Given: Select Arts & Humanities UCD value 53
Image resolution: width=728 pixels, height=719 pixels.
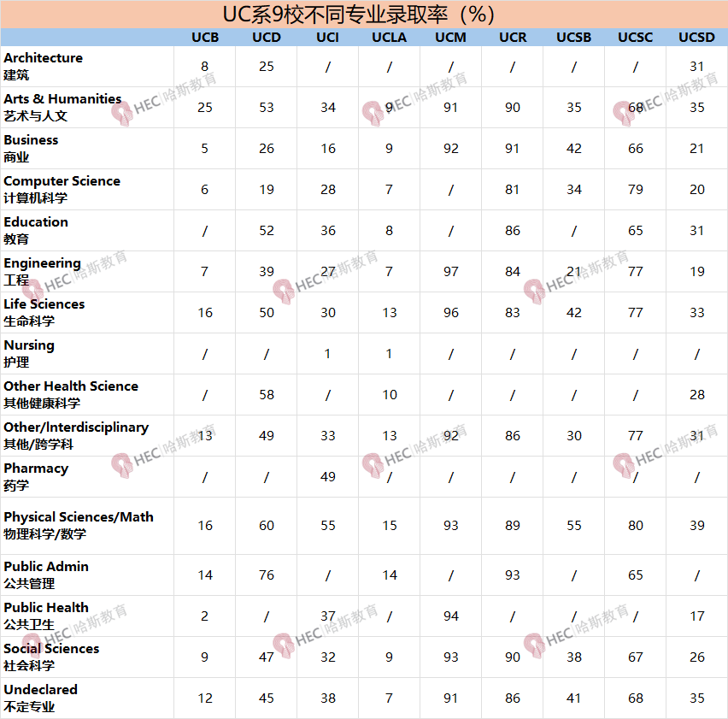Looking at the screenshot, I should click(x=267, y=107).
